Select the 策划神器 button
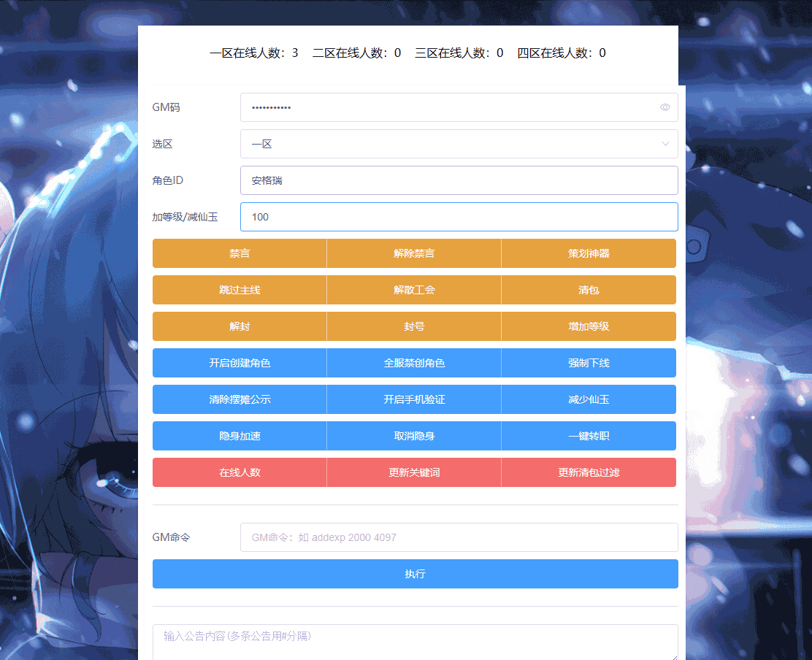The image size is (812, 660). [x=589, y=253]
